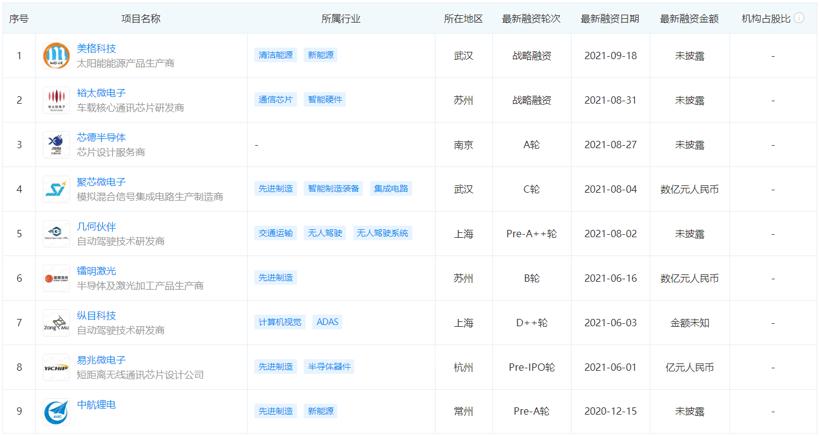Open the 中航锂电 project link
This screenshot has height=436, width=820.
(x=96, y=404)
